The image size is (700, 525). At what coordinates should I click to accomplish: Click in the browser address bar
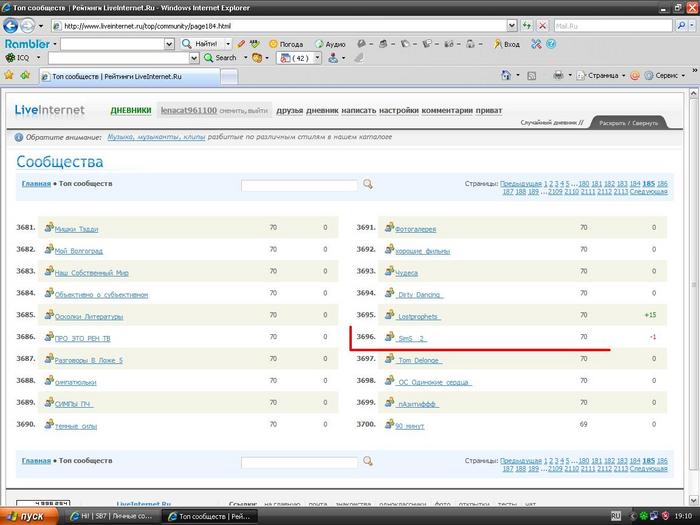click(284, 26)
